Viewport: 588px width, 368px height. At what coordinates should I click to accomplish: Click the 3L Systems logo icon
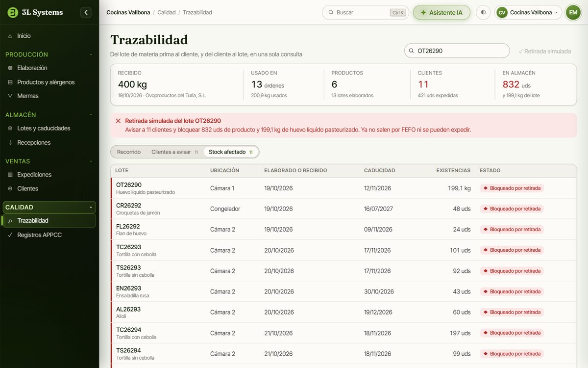(x=13, y=13)
